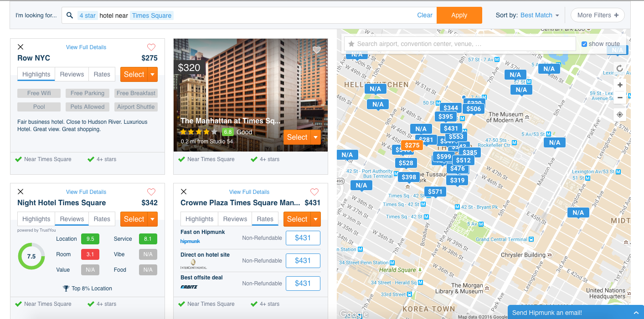Open the Sort by Best Match dropdown
The width and height of the screenshot is (644, 319).
[x=540, y=15]
